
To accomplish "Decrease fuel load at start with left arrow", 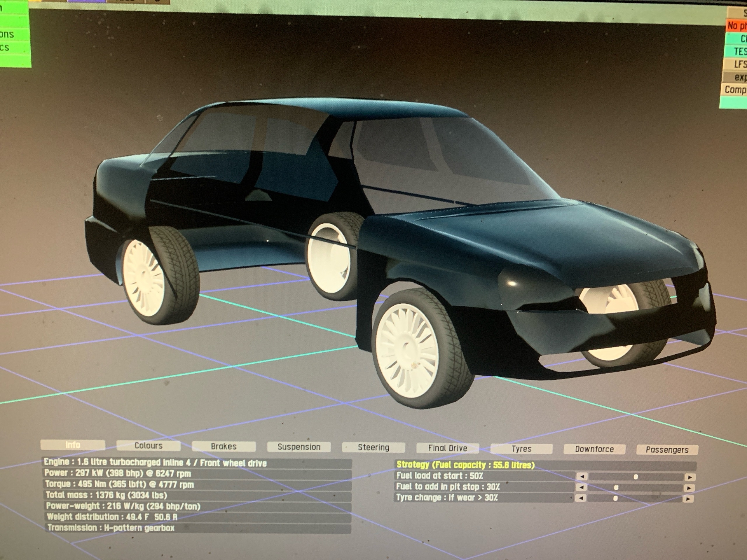I will coord(582,477).
